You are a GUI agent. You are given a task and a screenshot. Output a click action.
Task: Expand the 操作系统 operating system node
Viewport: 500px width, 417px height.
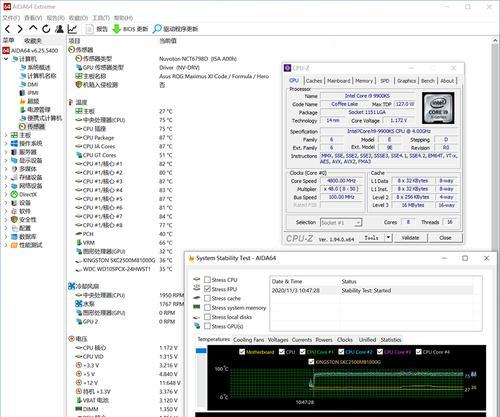coord(6,144)
